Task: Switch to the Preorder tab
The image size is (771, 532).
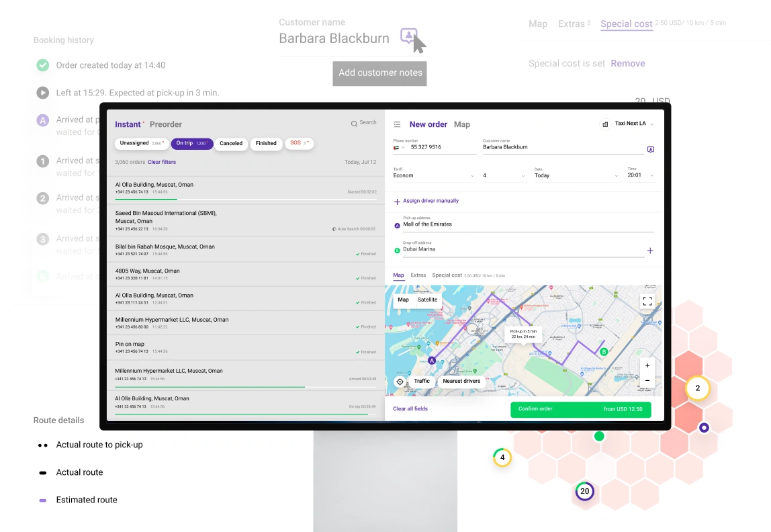Action: [x=166, y=124]
